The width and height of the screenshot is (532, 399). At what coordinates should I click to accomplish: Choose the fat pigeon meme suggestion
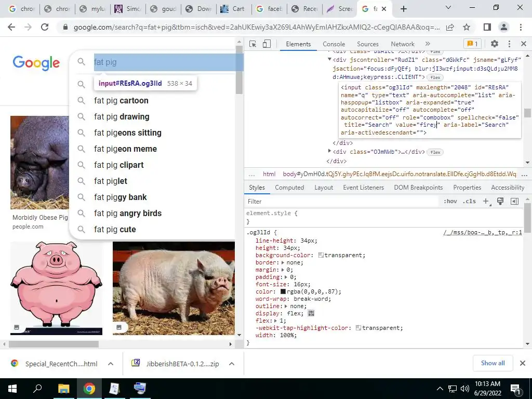tap(126, 149)
